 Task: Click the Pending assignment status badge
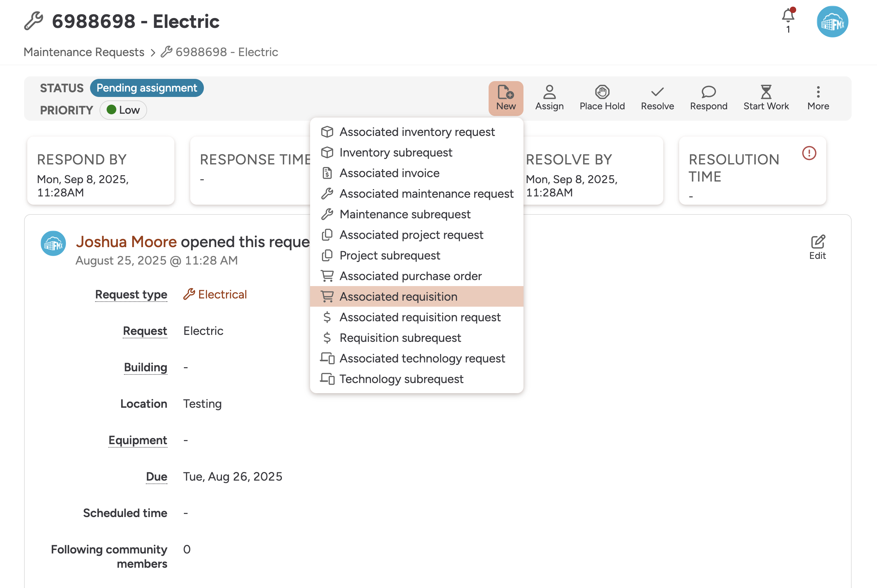tap(147, 88)
